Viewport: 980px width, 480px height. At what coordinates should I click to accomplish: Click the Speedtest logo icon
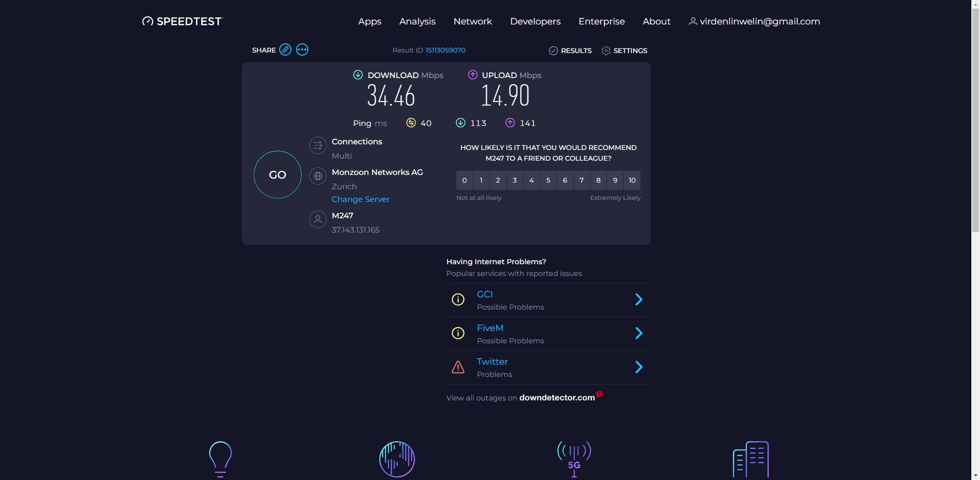point(148,21)
